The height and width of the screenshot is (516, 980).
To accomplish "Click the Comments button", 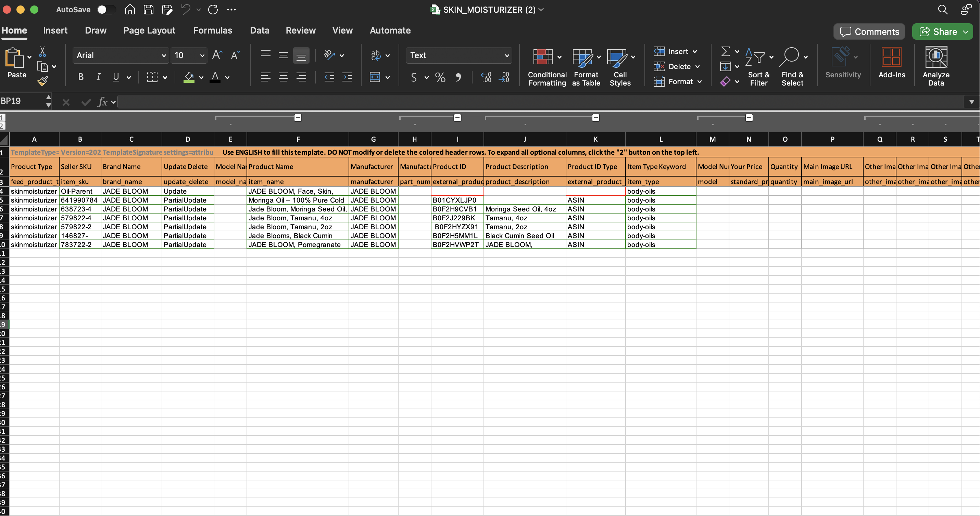I will [869, 31].
